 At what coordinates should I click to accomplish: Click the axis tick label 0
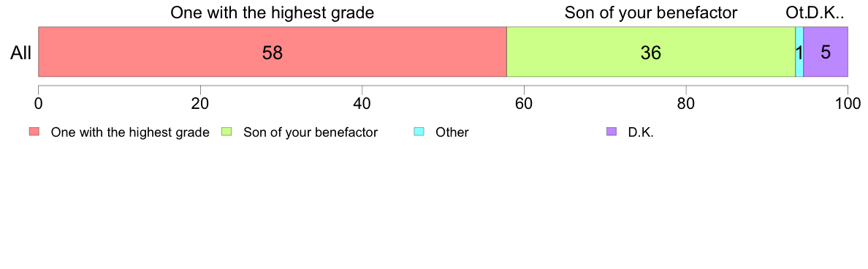coord(38,103)
